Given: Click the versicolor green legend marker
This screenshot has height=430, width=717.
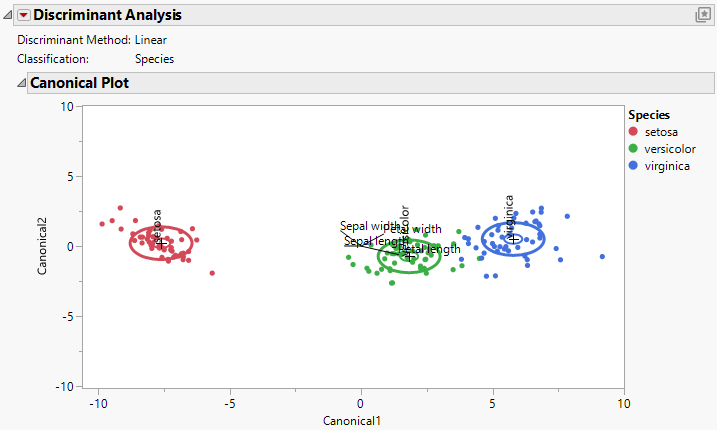Looking at the screenshot, I should 633,149.
